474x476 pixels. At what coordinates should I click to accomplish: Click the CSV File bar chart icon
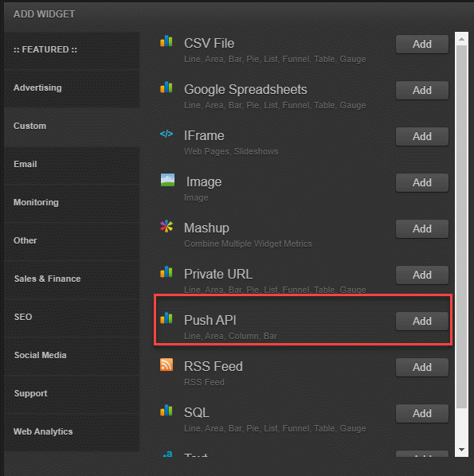(x=166, y=41)
